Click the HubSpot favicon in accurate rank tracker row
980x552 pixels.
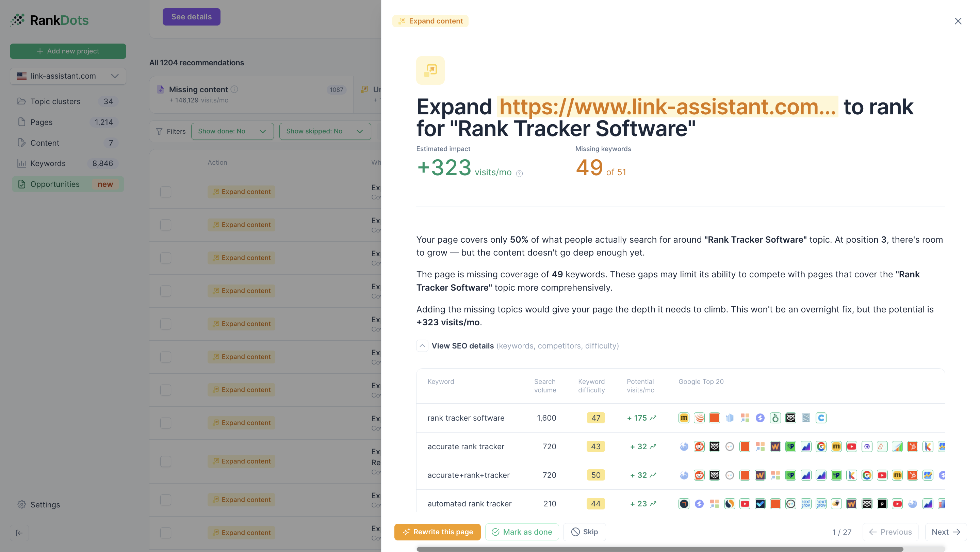coord(912,447)
